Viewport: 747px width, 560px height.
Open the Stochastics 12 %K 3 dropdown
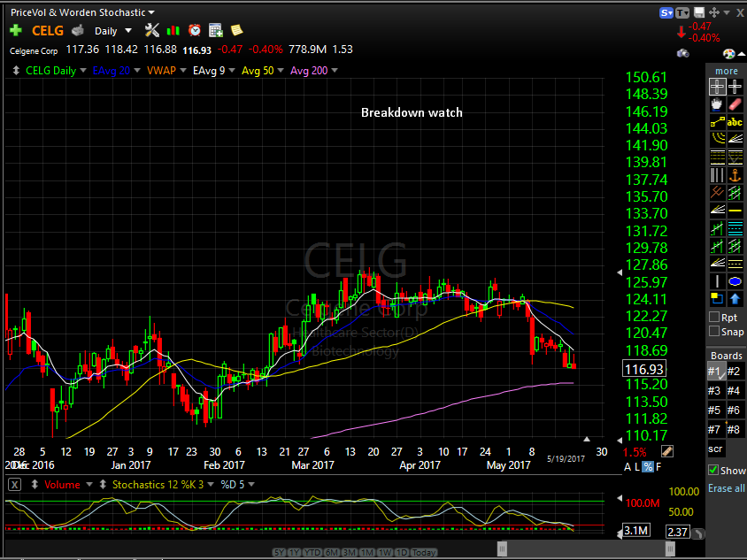coord(211,485)
